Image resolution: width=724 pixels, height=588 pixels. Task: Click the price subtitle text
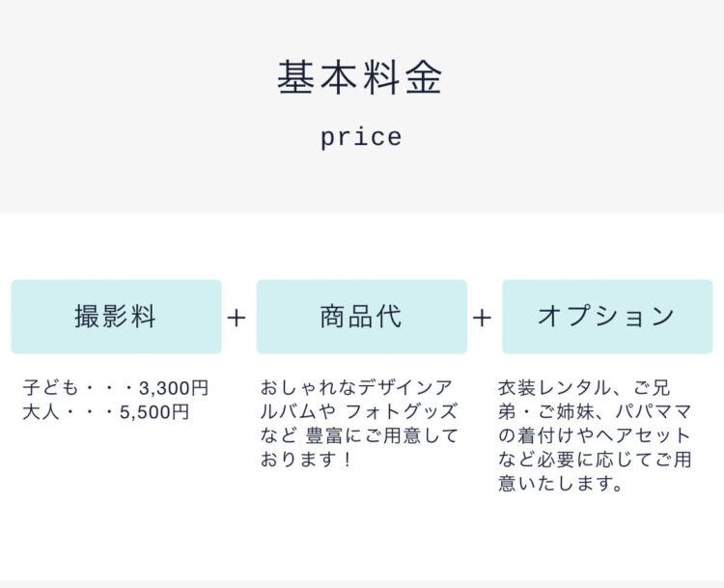pyautogui.click(x=361, y=138)
